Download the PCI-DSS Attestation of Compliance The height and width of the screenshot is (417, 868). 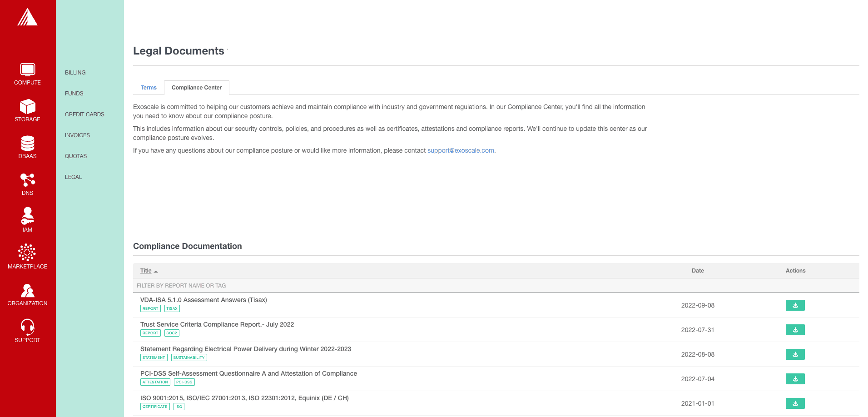tap(795, 379)
